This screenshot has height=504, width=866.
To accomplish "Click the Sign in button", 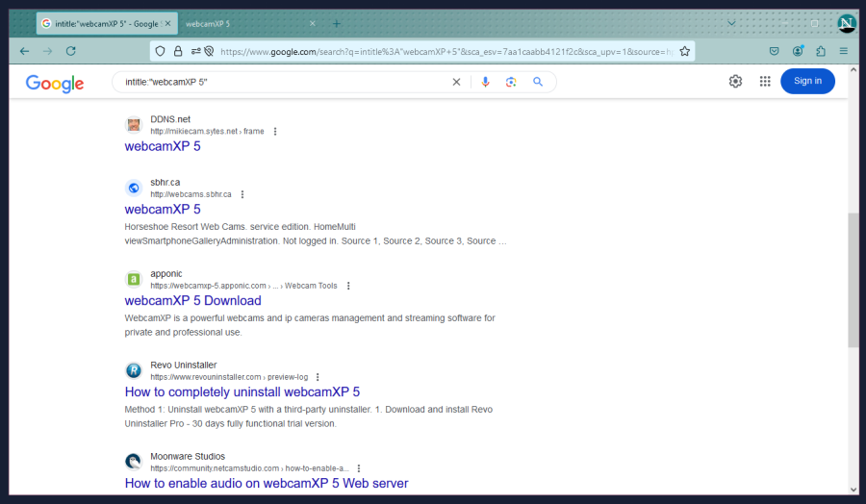I will tap(807, 82).
